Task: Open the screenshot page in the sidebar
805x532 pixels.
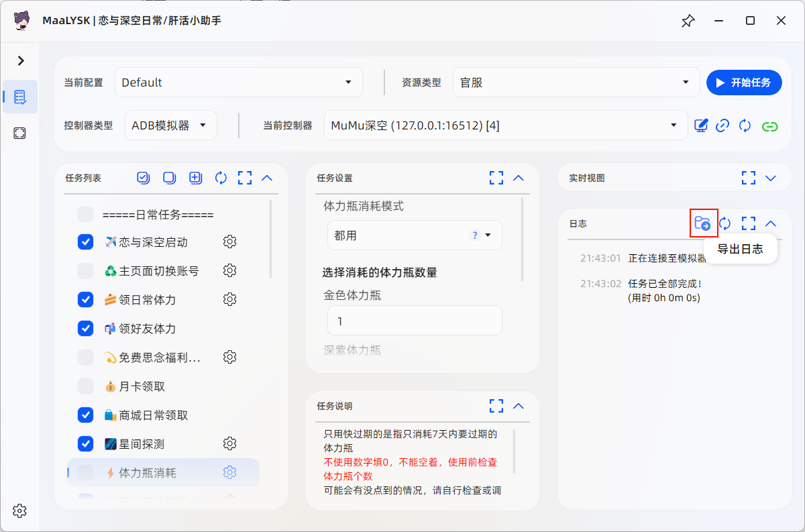Action: coord(20,134)
